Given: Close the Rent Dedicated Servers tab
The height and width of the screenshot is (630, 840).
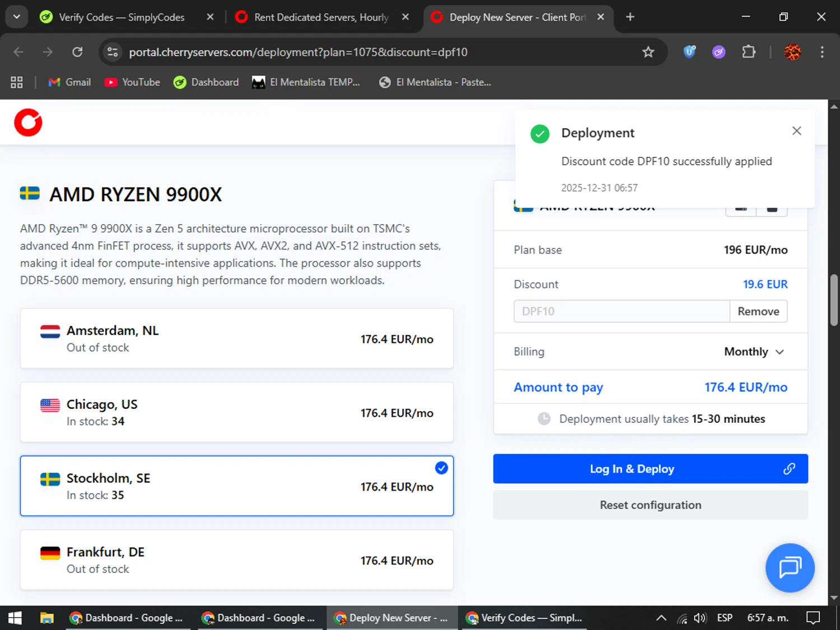Looking at the screenshot, I should coord(405,17).
